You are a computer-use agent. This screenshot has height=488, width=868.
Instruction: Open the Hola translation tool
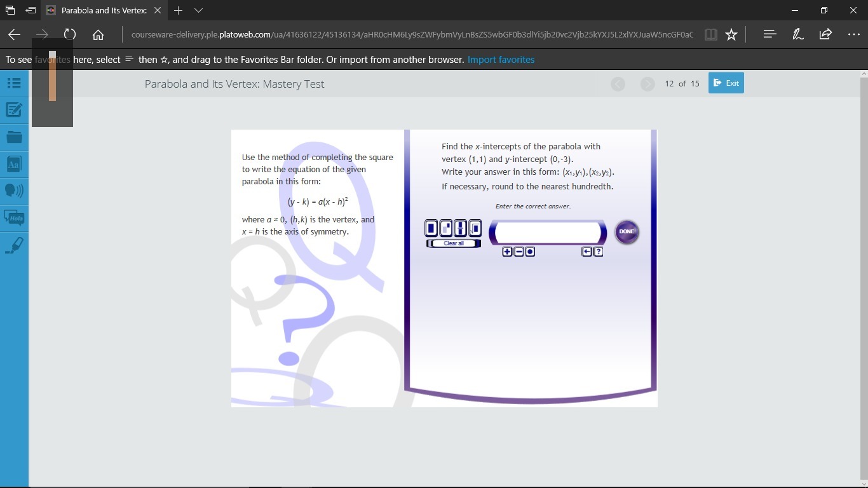pyautogui.click(x=14, y=218)
